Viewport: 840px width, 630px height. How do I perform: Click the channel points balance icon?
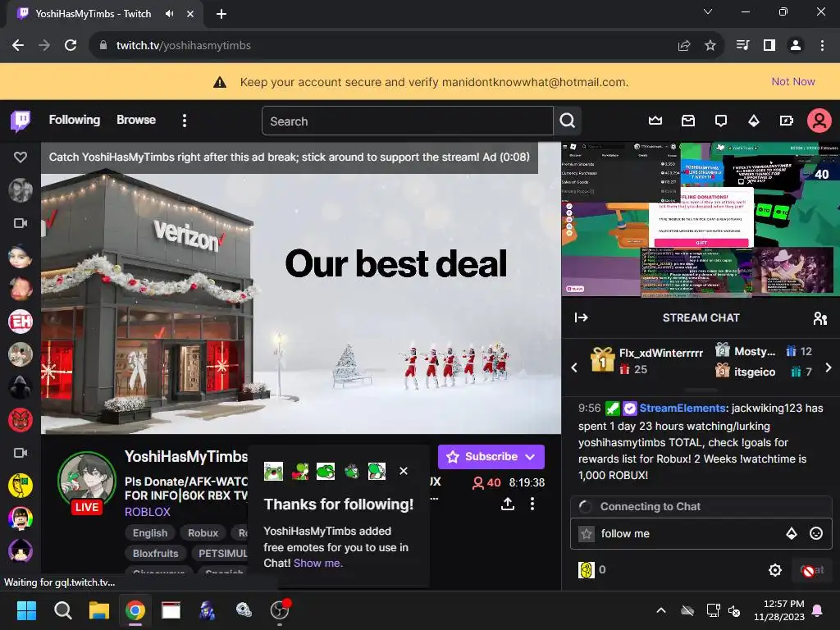(x=587, y=570)
